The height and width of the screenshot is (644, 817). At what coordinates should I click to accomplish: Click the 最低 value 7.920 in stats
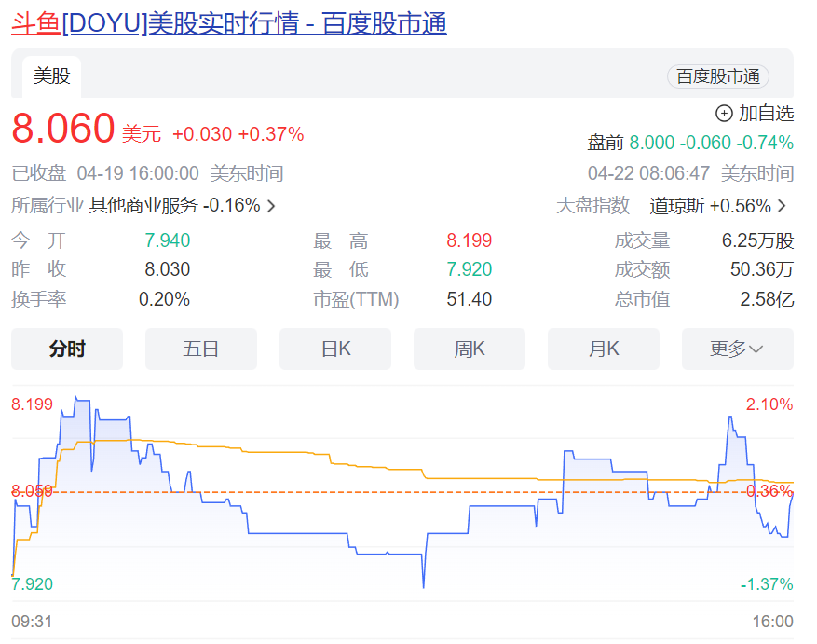tap(469, 269)
